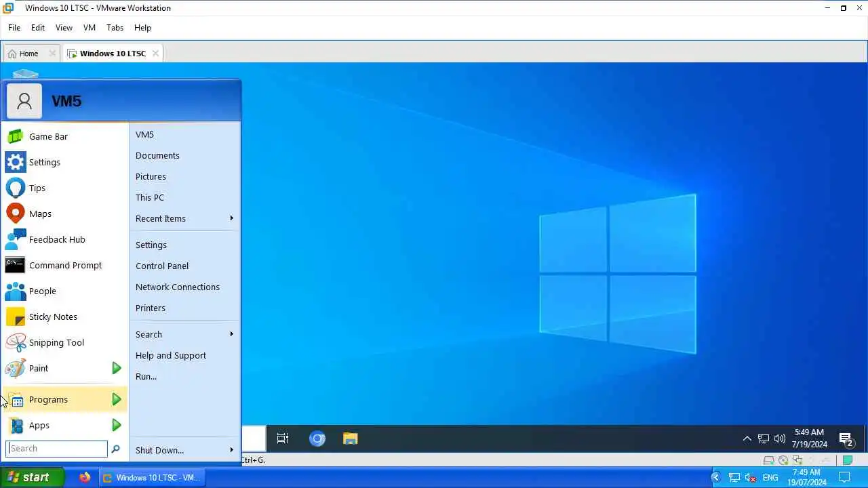Open the Tabs menu
This screenshot has height=488, width=868.
pos(115,28)
